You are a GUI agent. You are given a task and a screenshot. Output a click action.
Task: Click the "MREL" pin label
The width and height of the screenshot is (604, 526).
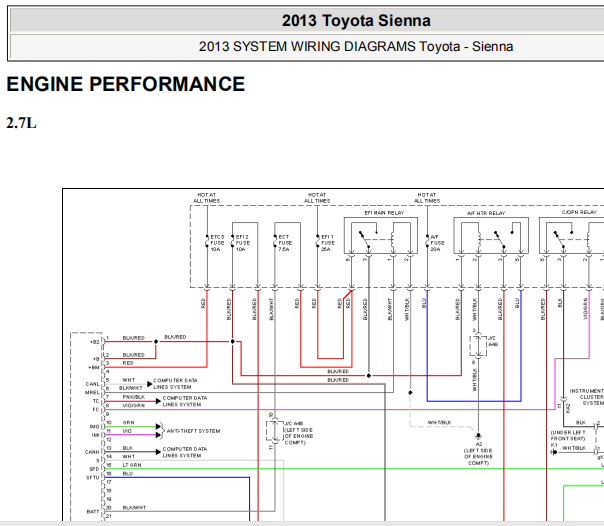click(92, 392)
